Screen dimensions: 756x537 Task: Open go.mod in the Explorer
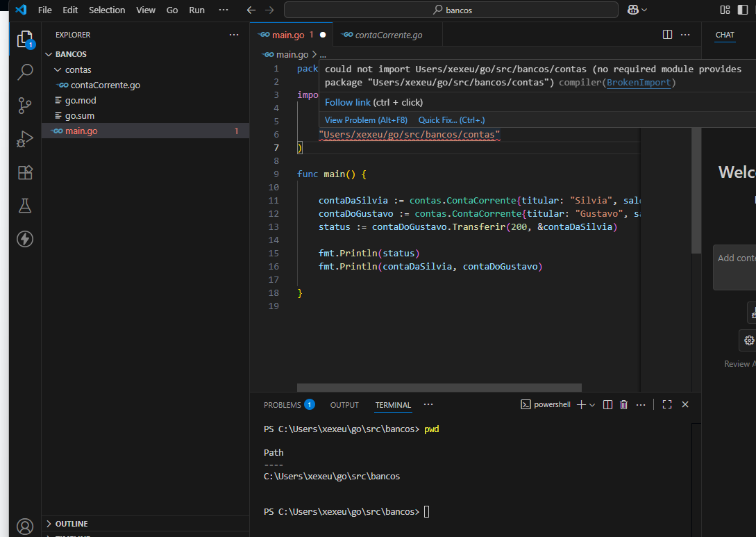tap(146, 100)
